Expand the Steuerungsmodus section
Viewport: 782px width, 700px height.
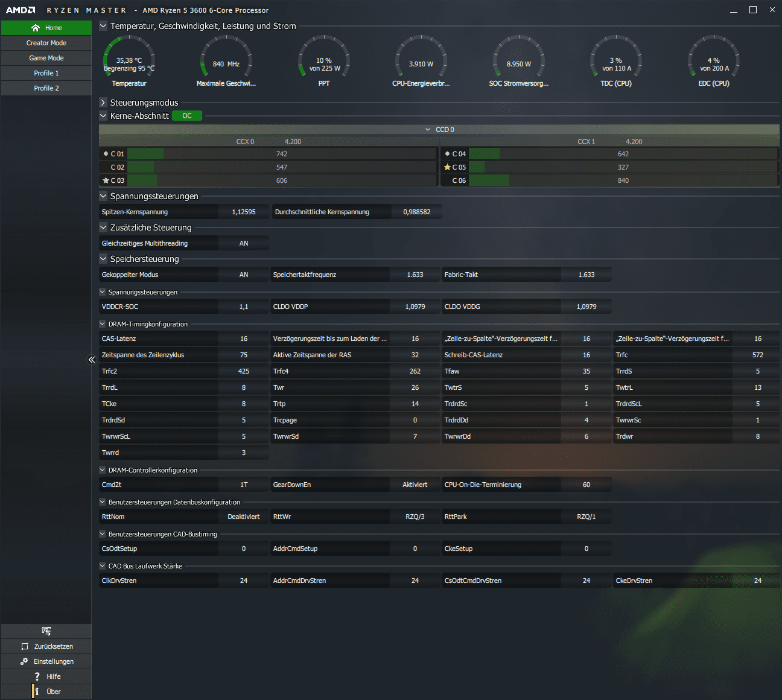click(x=103, y=103)
